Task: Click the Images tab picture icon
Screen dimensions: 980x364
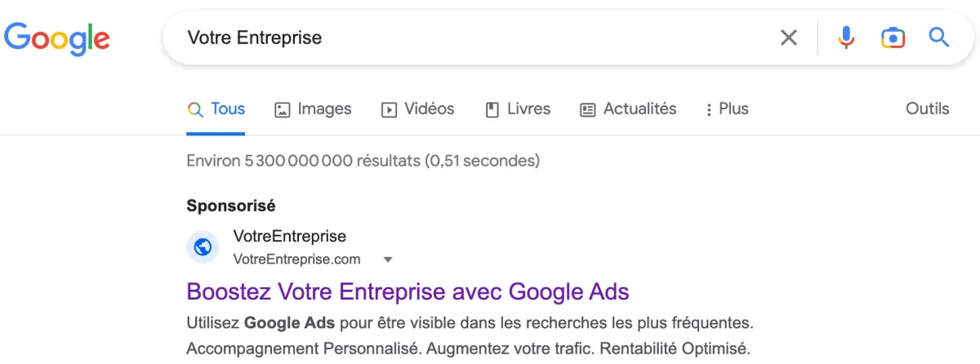Action: (x=283, y=109)
